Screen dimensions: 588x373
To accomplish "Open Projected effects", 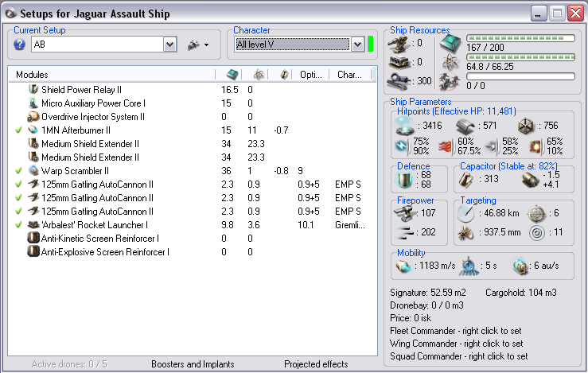I will coord(316,364).
